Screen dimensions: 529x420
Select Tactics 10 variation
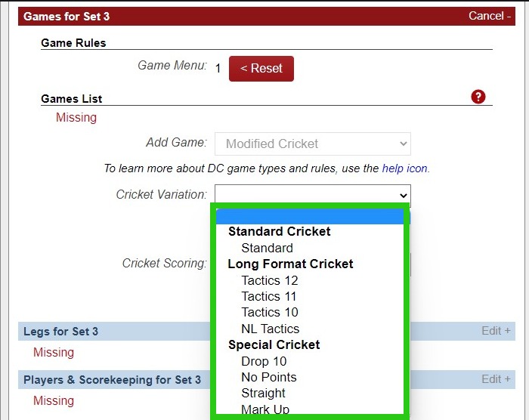[x=269, y=312]
